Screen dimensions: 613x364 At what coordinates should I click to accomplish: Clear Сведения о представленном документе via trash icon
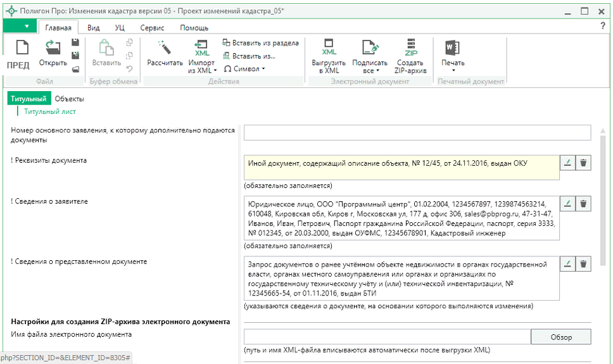(583, 264)
